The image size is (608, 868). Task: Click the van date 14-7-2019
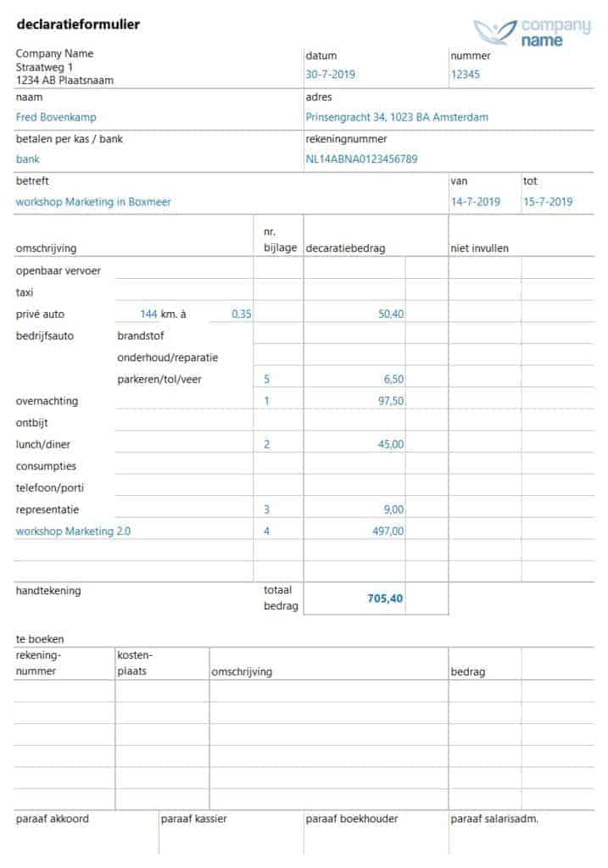pos(475,202)
